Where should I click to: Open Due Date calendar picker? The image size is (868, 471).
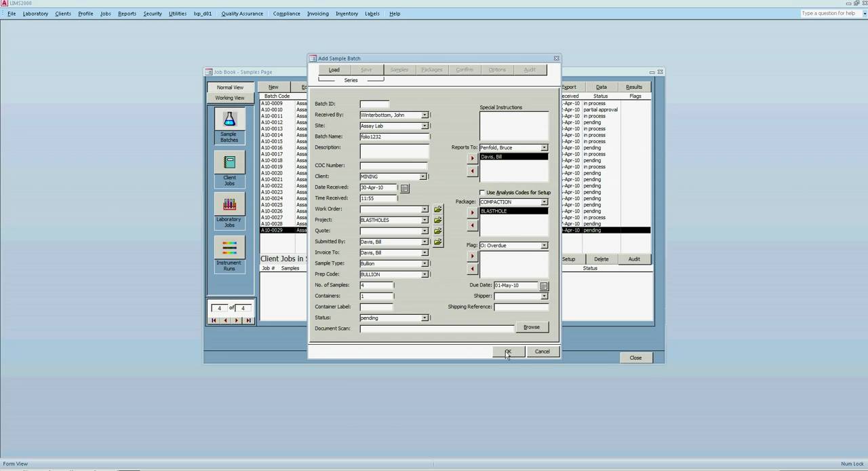[x=544, y=286]
